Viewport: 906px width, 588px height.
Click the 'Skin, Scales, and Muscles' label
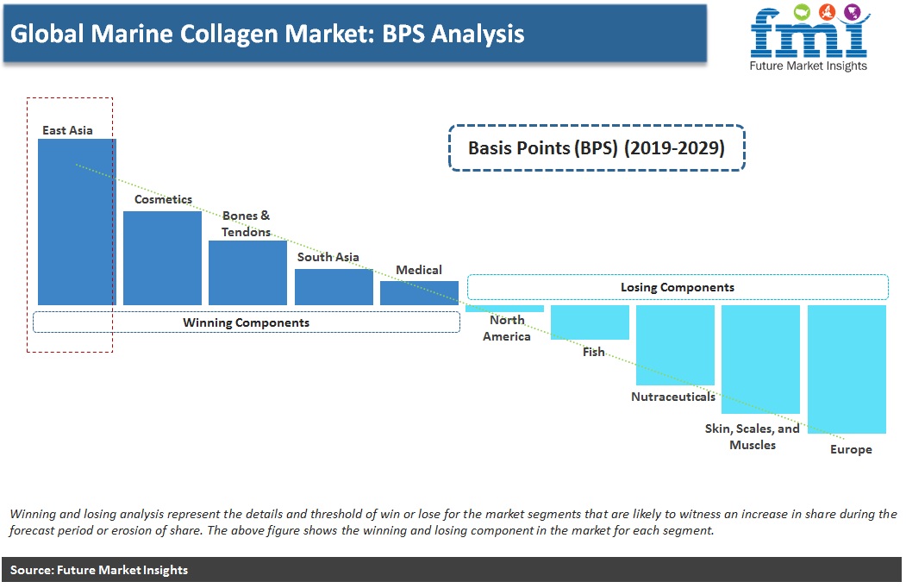(753, 437)
